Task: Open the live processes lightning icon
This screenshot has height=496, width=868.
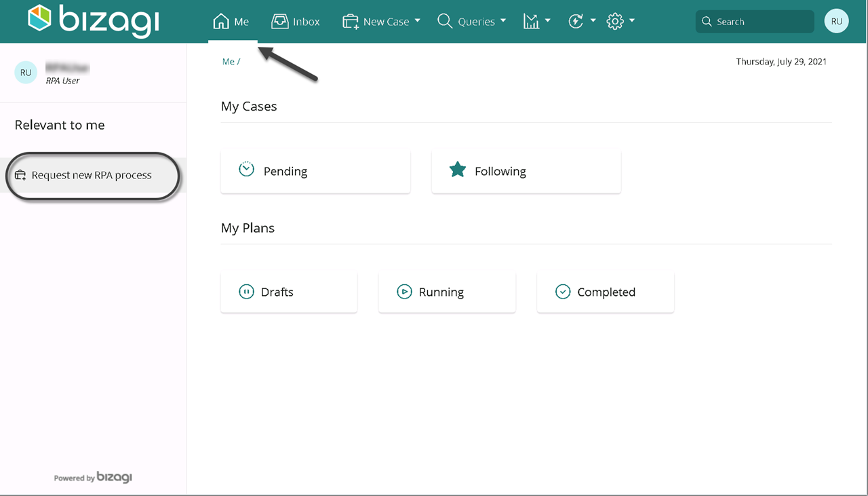Action: [x=576, y=22]
